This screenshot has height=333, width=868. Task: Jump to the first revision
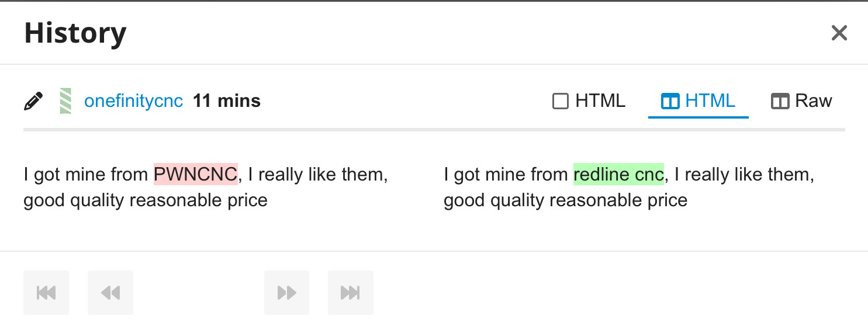pos(46,293)
